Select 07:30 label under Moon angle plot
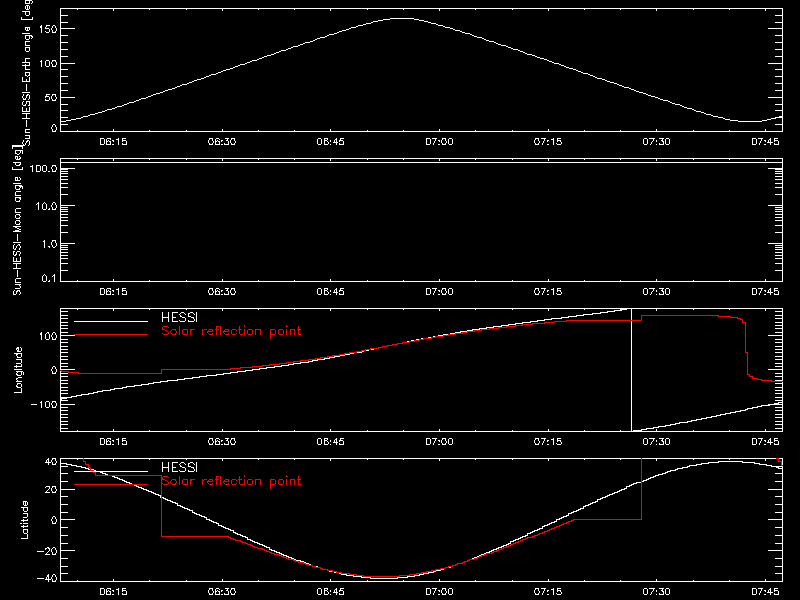This screenshot has width=800, height=600. [657, 292]
